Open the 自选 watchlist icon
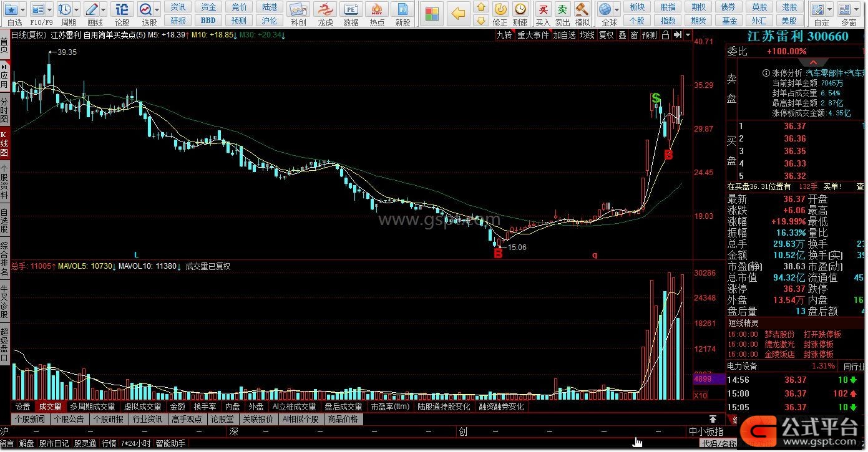Screen dimensions: 868x452 12,10
